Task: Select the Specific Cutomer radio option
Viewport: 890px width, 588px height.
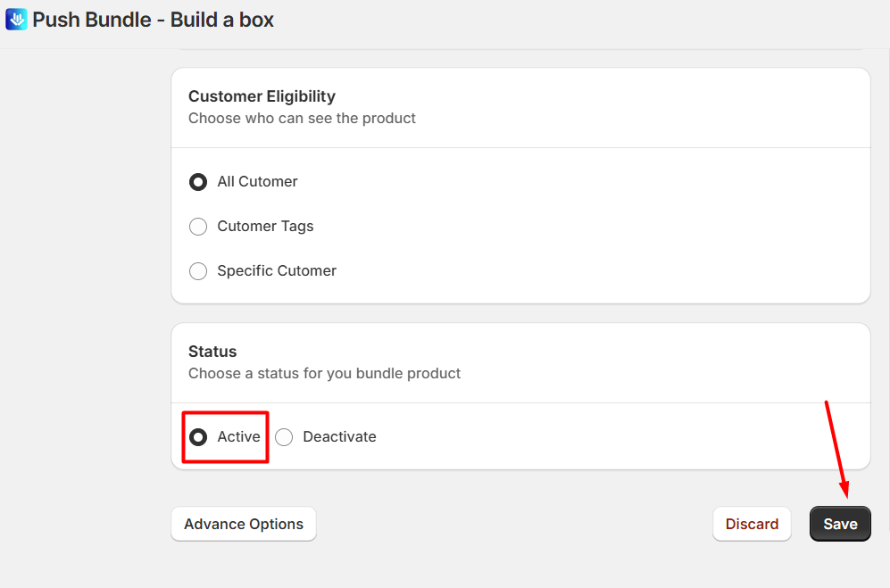Action: (x=198, y=271)
